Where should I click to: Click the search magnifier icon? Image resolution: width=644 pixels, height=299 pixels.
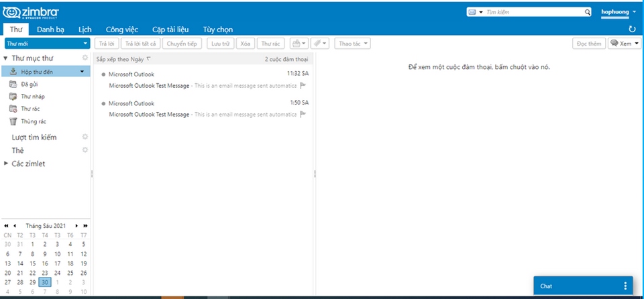pyautogui.click(x=588, y=12)
